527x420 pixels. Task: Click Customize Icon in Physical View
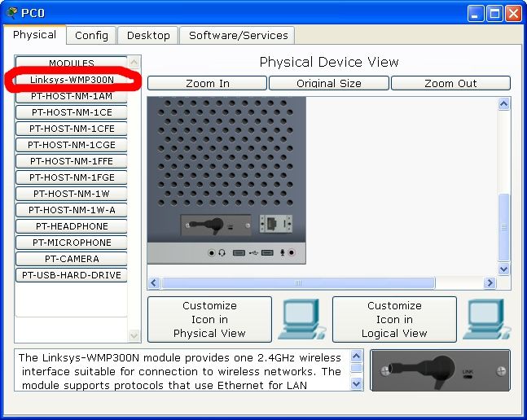209,319
